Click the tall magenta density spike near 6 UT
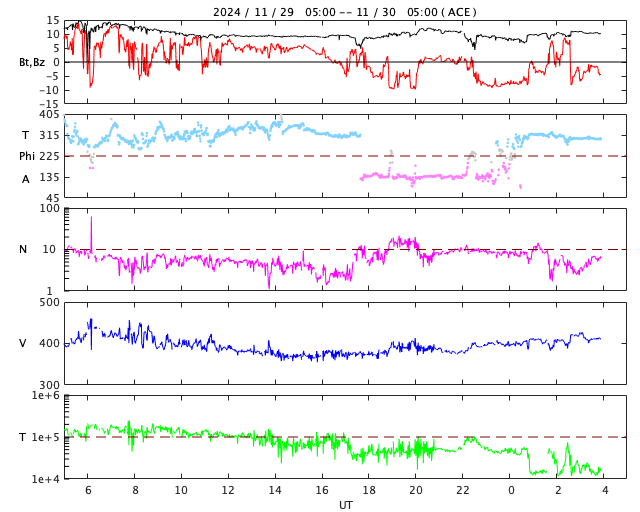Screen dimensions: 640x512 tap(91, 235)
